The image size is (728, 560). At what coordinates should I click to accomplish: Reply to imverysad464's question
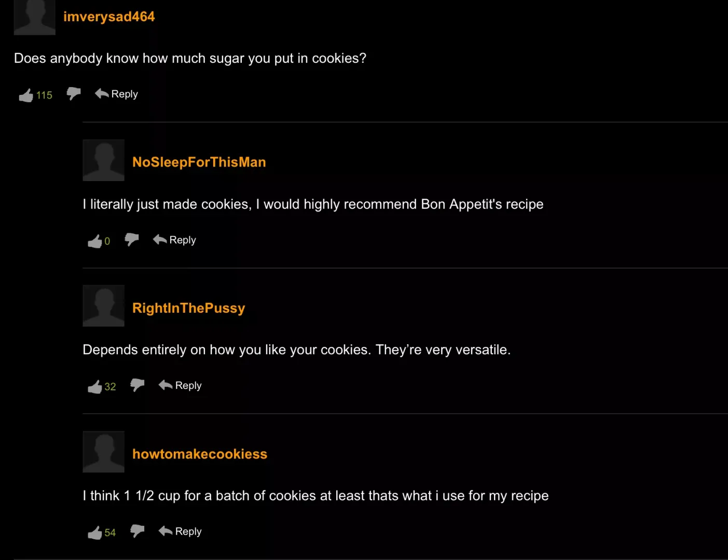116,94
